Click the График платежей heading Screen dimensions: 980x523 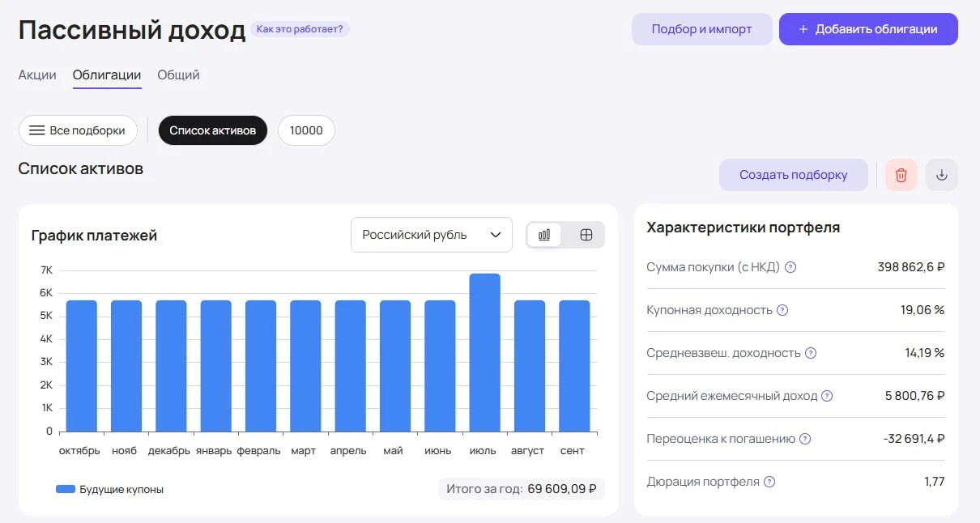coord(94,236)
